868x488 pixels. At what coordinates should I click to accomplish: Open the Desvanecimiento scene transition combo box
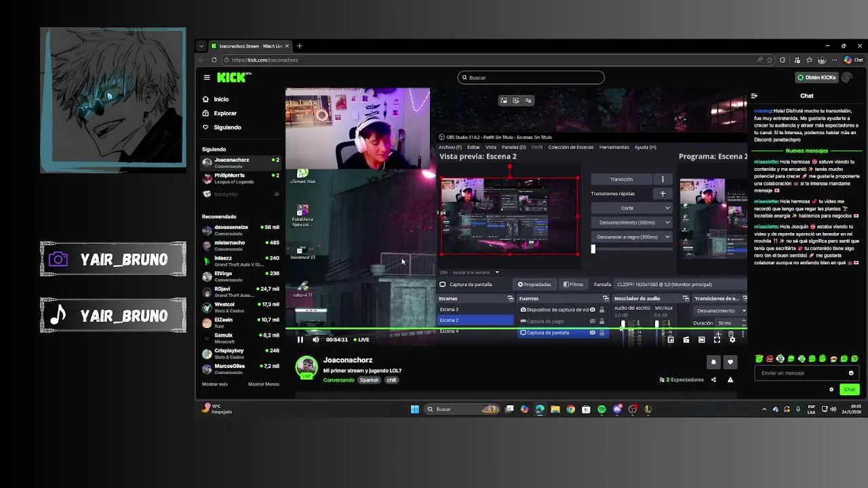(x=719, y=310)
